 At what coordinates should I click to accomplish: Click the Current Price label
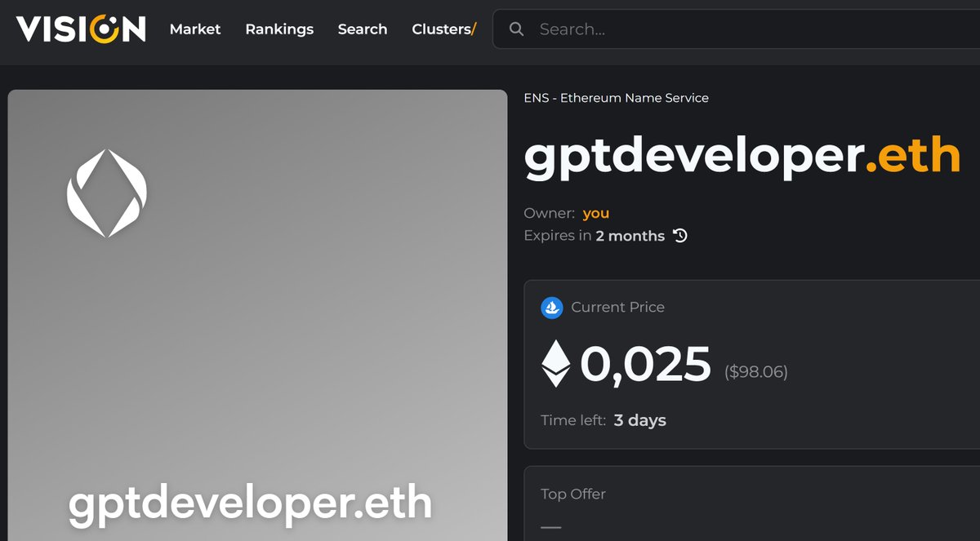[617, 308]
